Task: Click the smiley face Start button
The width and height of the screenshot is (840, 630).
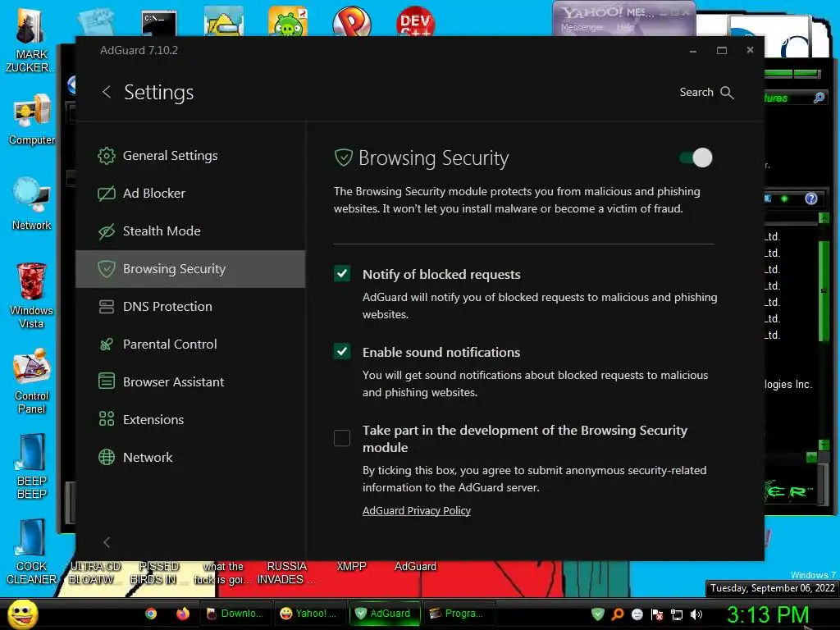Action: click(22, 614)
